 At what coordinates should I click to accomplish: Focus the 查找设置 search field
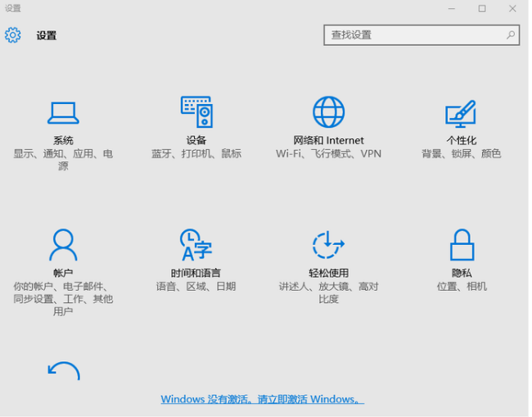(413, 35)
